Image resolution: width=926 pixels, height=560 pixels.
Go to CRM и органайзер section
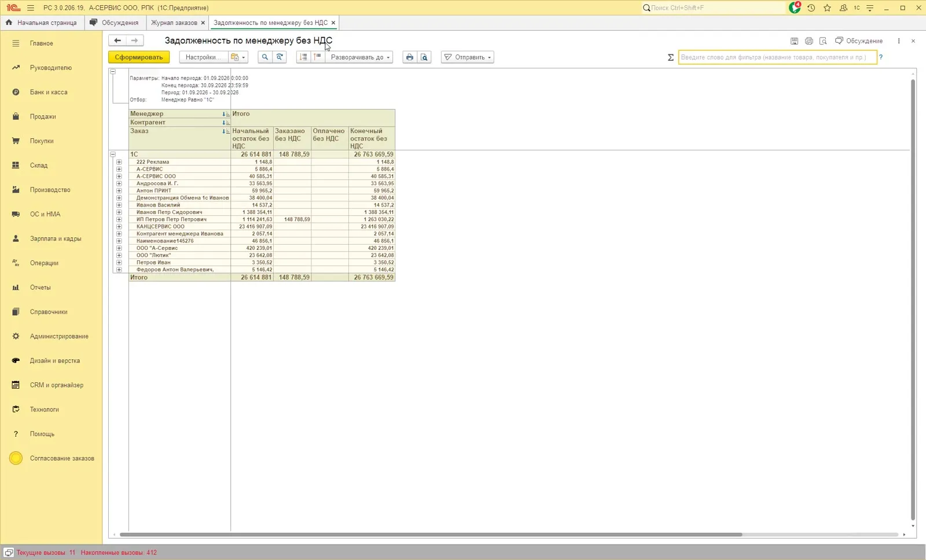point(57,385)
